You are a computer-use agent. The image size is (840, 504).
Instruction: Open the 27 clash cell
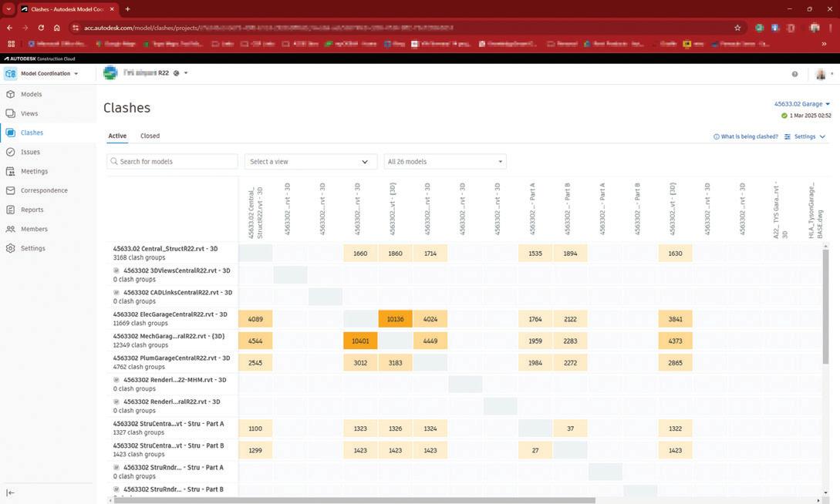pos(535,450)
